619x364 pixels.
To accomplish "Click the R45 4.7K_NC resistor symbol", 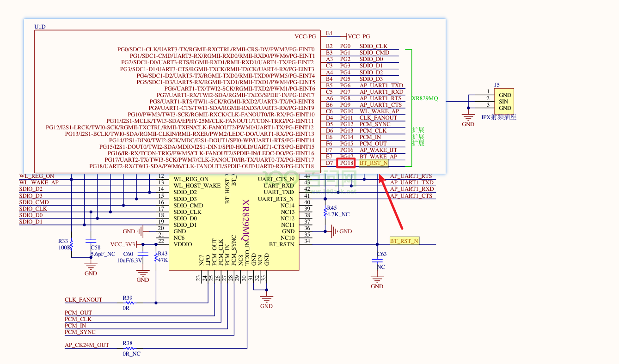I will click(x=325, y=212).
